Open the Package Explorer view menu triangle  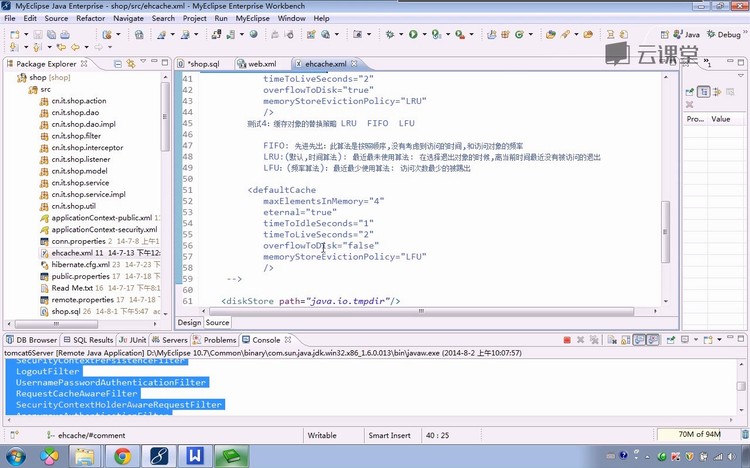tap(143, 62)
